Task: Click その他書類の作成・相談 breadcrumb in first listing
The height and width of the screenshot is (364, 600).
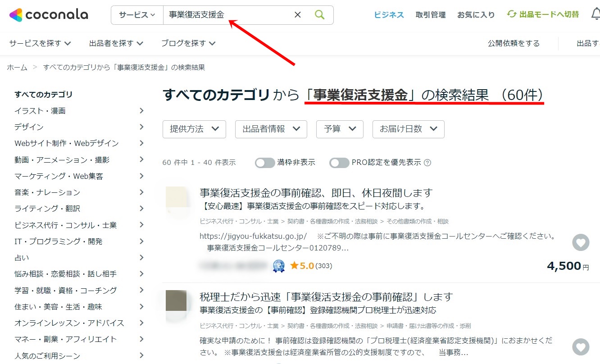Action: pos(417,222)
